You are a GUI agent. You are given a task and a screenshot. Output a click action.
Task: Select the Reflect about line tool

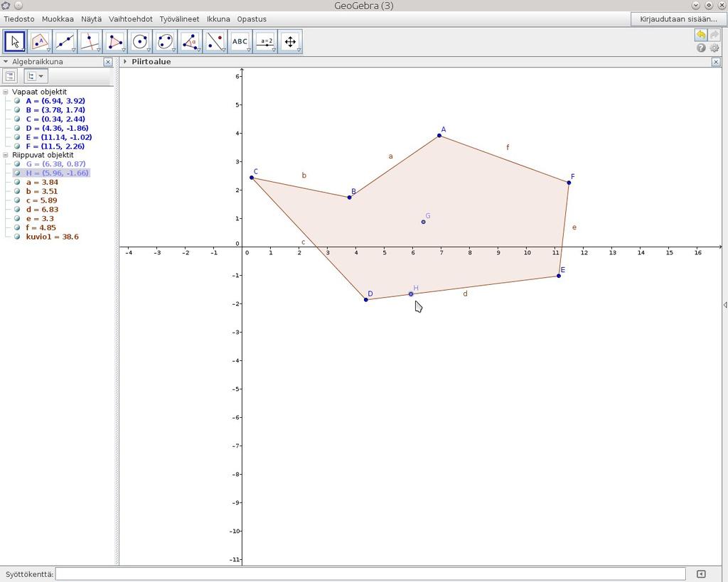[215, 42]
